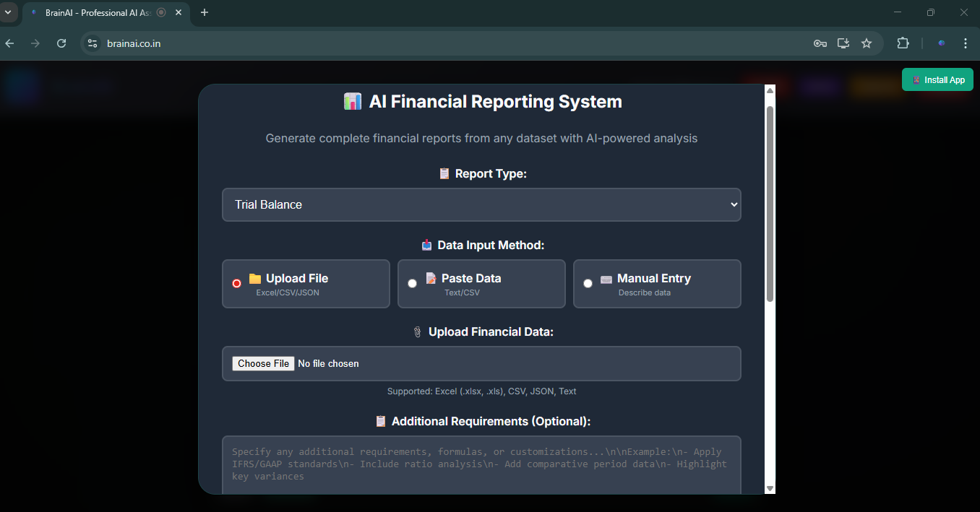Reload the brainai.co.in page
The image size is (980, 512).
tap(61, 43)
